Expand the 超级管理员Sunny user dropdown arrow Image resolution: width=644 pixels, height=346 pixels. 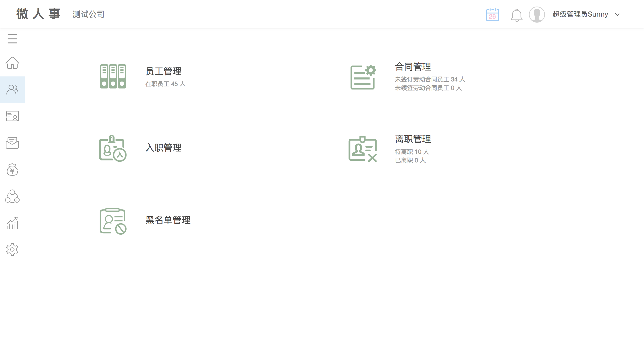pos(617,15)
